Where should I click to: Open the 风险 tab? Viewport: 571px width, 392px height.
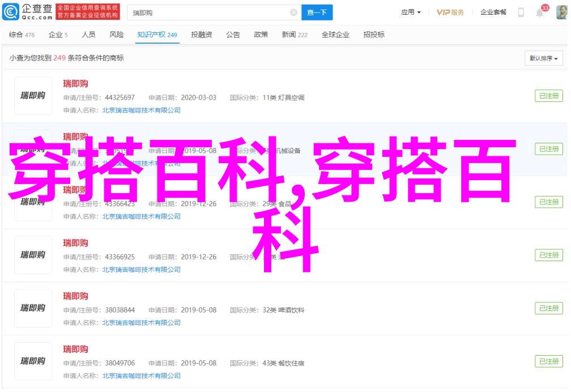(117, 35)
